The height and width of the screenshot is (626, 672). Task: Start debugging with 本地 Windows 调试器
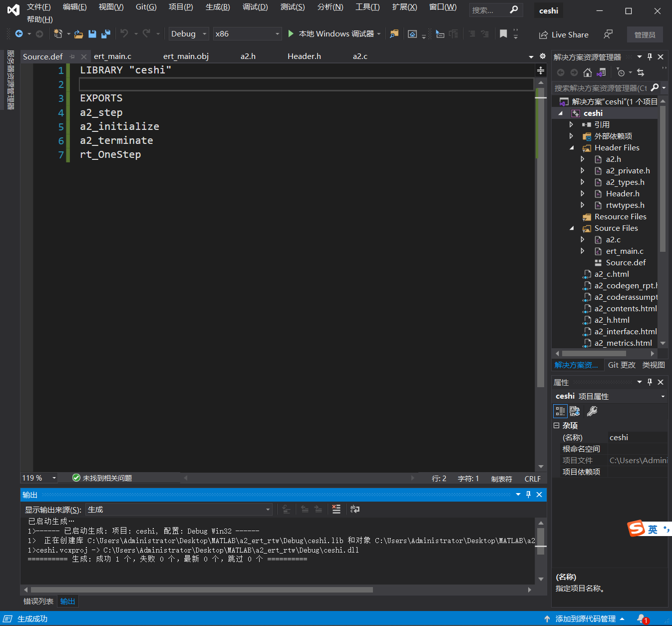[x=332, y=34]
